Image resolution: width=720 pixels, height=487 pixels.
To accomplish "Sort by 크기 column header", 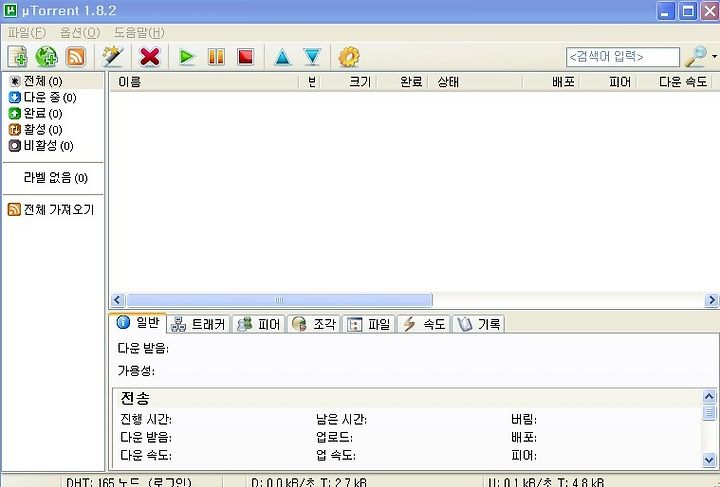I will (x=349, y=82).
